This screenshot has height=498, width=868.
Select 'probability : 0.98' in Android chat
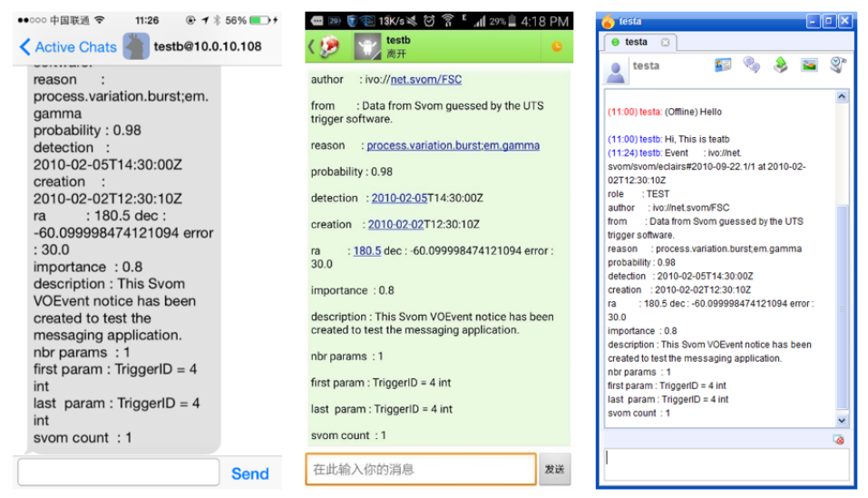[x=352, y=171]
